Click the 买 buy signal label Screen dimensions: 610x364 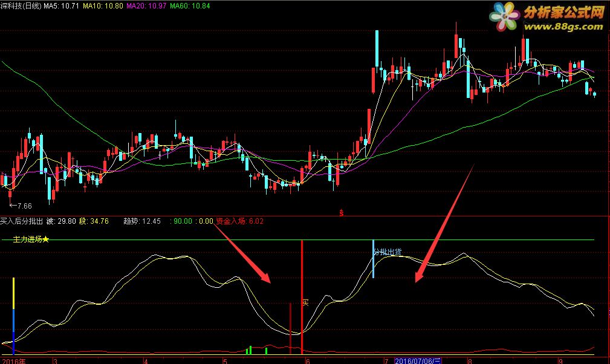(305, 302)
